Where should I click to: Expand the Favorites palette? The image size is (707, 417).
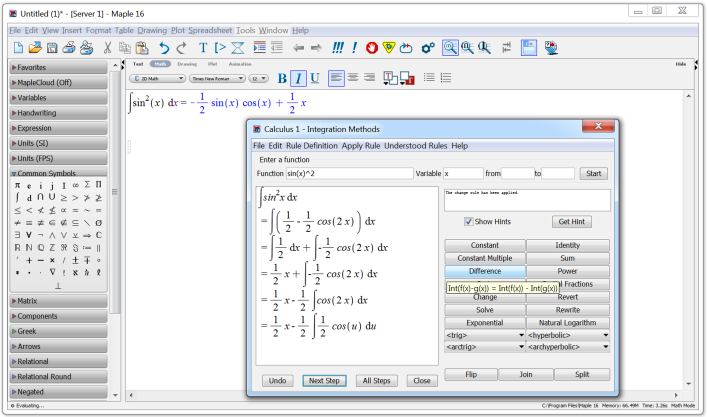[x=59, y=68]
